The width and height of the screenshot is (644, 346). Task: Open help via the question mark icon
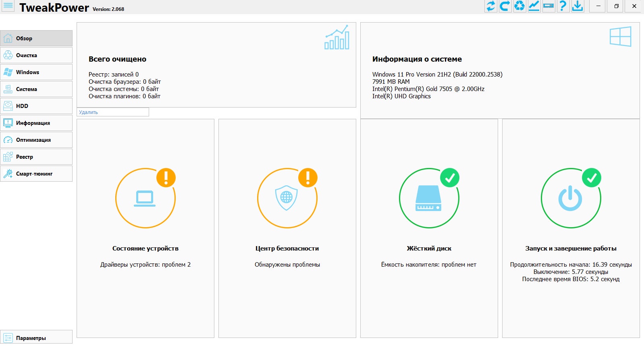point(563,6)
